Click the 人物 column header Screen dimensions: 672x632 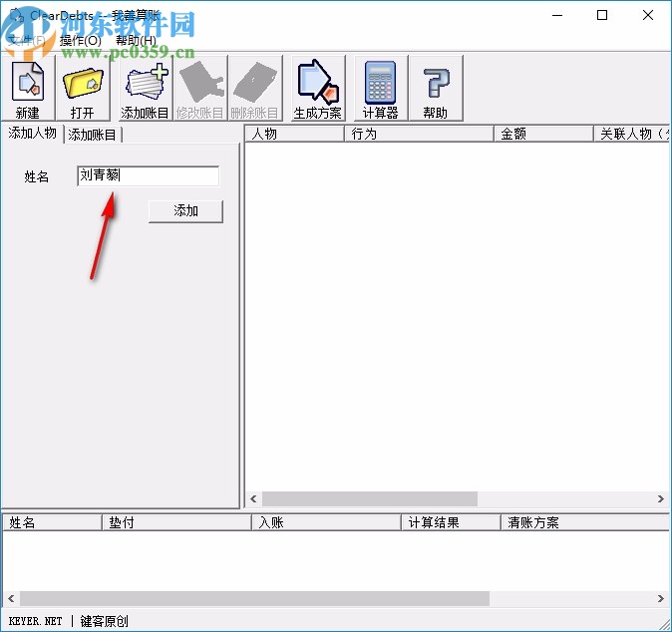tap(294, 135)
